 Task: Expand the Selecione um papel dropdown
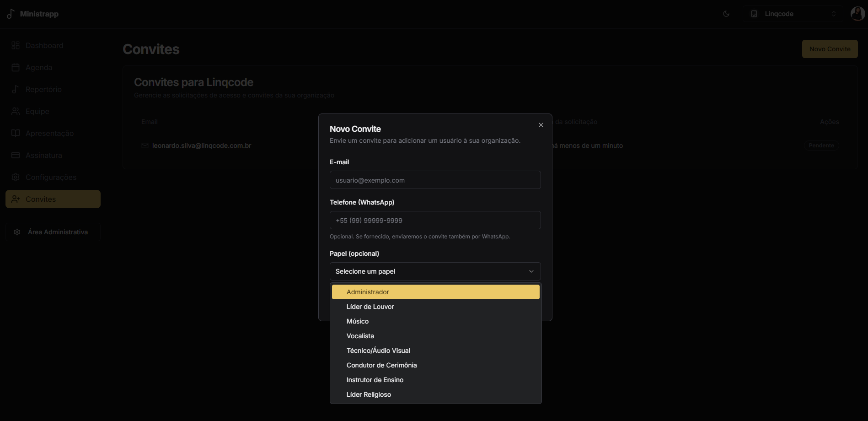pos(434,271)
